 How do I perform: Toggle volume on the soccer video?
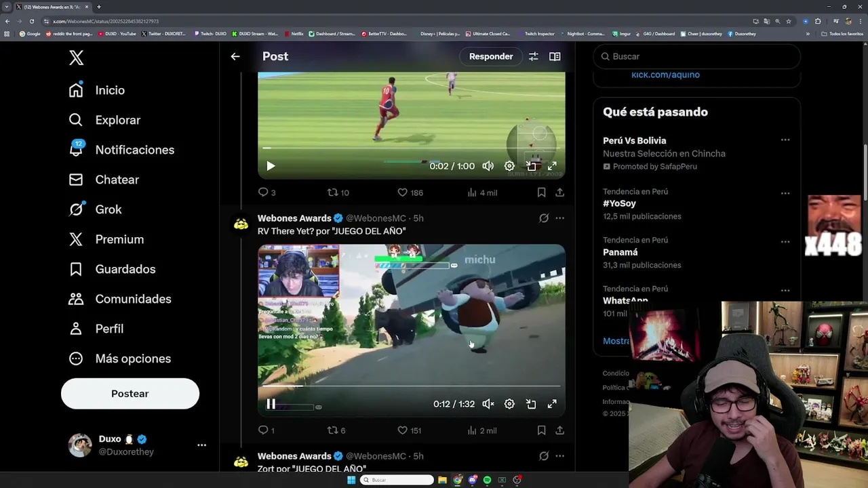click(x=488, y=166)
